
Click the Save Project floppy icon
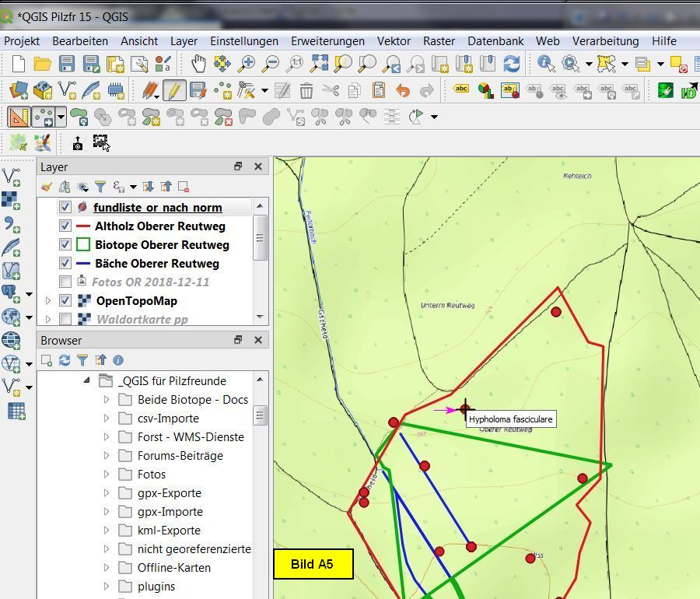point(66,65)
